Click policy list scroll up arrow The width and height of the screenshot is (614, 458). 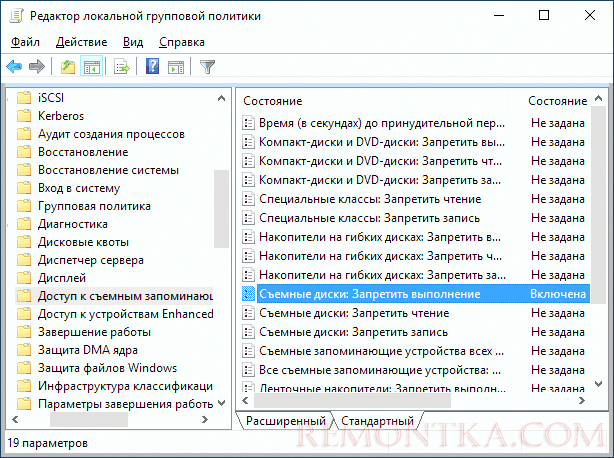point(598,99)
